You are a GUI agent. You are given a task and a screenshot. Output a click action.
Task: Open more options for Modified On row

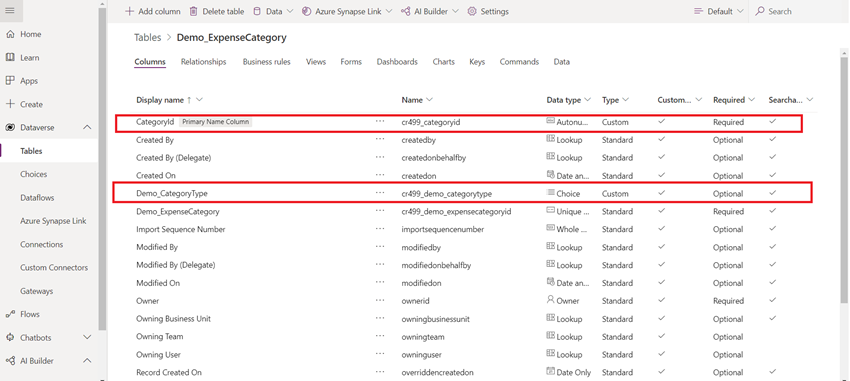click(x=380, y=282)
